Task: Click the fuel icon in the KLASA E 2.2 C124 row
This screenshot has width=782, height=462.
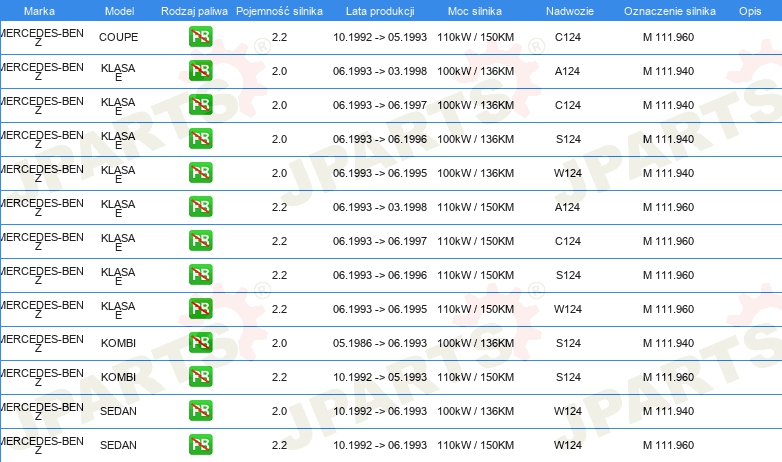Action: [x=200, y=240]
